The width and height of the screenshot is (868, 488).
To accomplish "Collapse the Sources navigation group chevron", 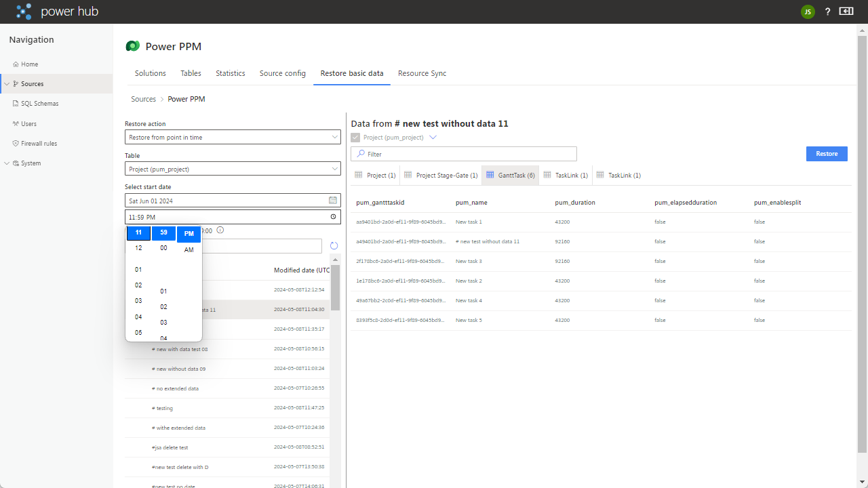I will pos(7,84).
